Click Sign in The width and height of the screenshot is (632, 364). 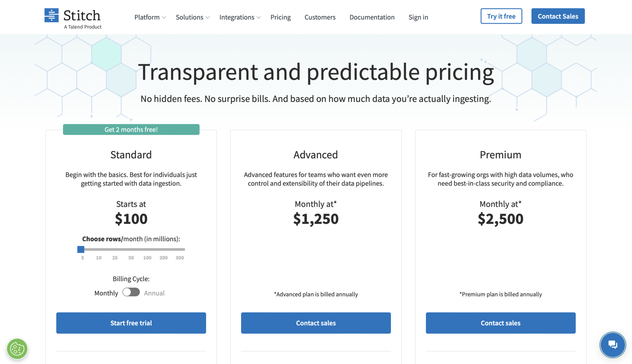[418, 17]
